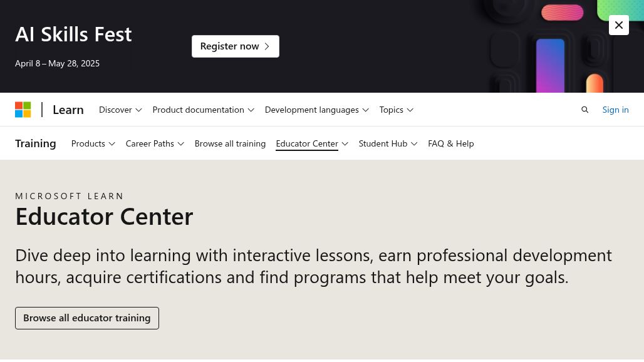
Task: Expand the Career Paths menu
Action: (x=155, y=143)
